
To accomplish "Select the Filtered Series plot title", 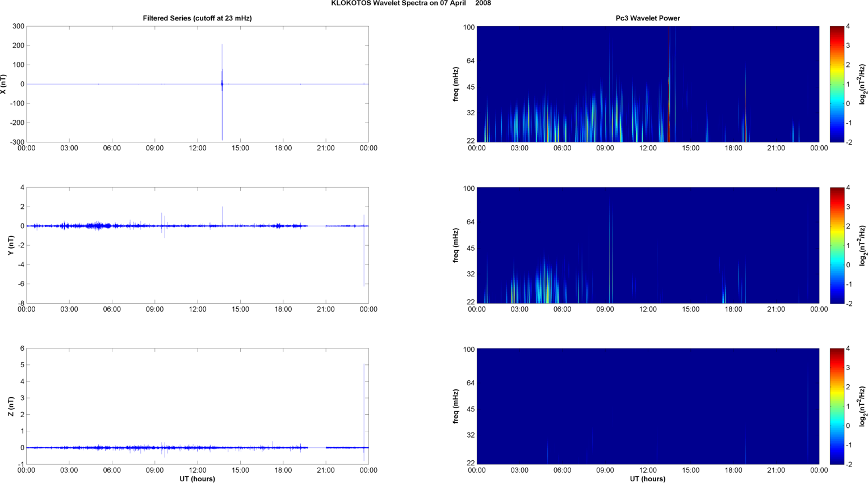I will click(x=197, y=18).
